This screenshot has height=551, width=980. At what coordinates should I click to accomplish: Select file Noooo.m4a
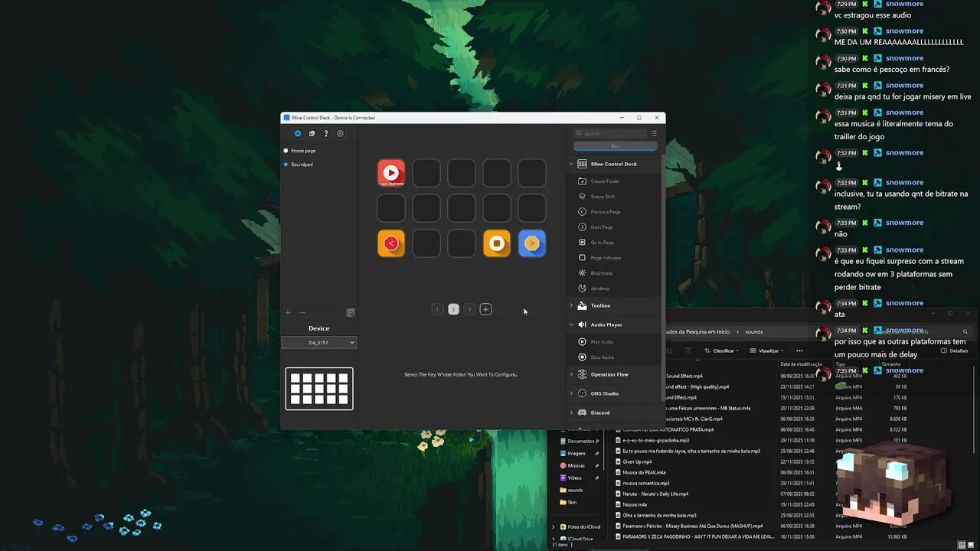(632, 504)
